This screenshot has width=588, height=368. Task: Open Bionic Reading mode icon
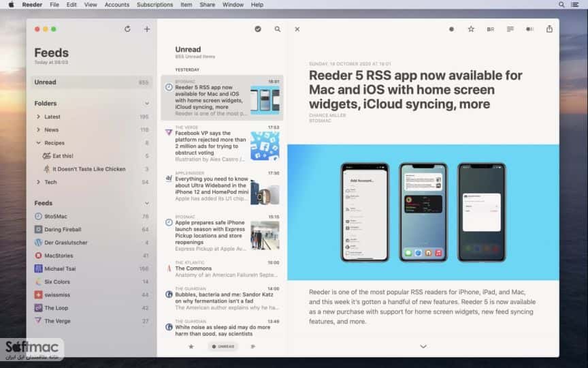click(491, 29)
